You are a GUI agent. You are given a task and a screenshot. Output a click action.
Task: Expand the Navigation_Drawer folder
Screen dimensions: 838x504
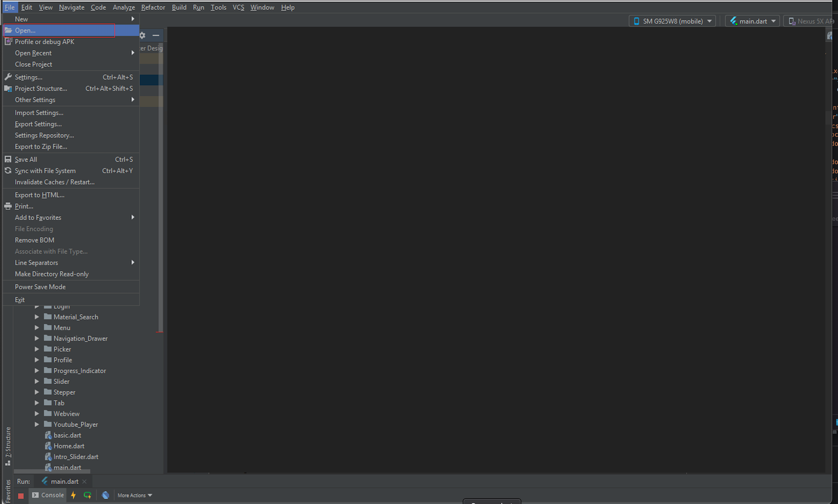coord(36,338)
